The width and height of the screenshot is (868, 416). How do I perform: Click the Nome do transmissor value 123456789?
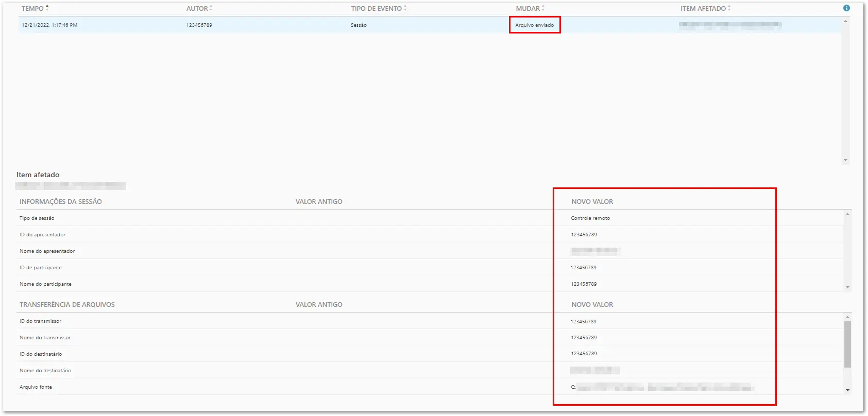[x=584, y=337]
